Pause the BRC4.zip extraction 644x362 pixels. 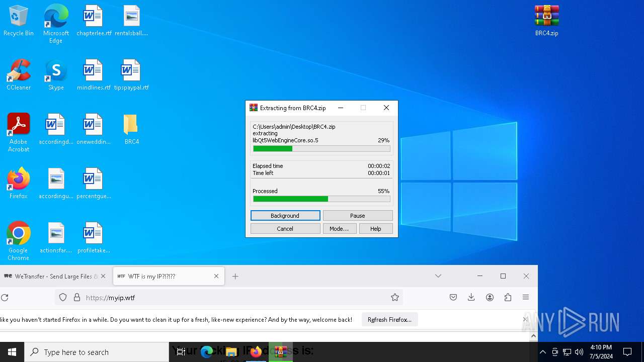pos(358,216)
